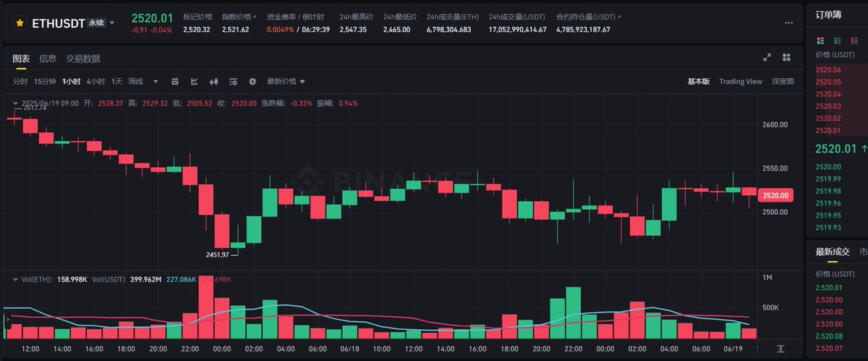Click bid price 2519.98 in order book
Screen dimensions: 868x361
(x=827, y=191)
